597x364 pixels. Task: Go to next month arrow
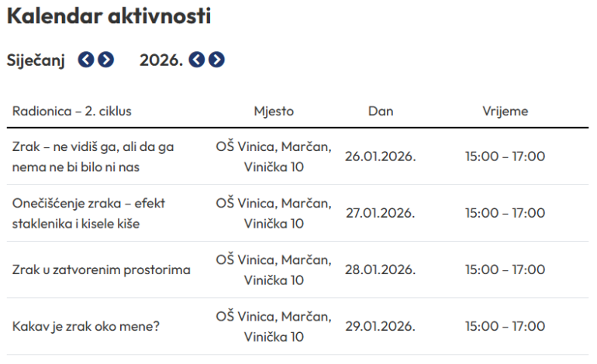(x=106, y=60)
